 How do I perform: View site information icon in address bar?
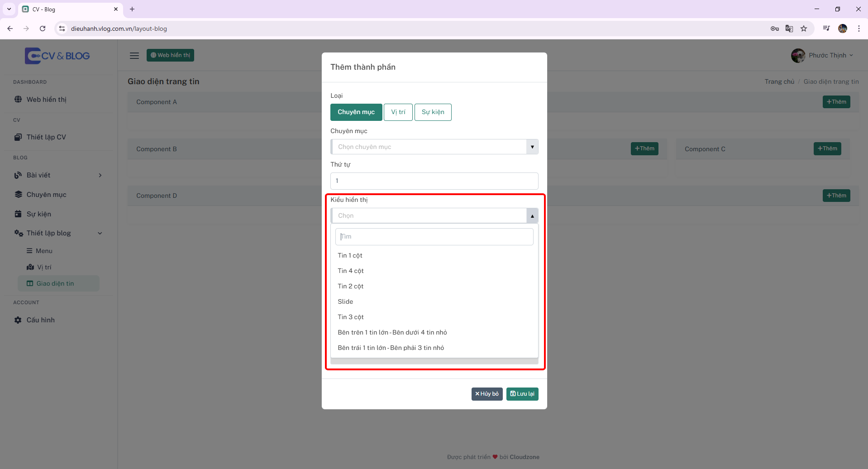click(x=62, y=29)
